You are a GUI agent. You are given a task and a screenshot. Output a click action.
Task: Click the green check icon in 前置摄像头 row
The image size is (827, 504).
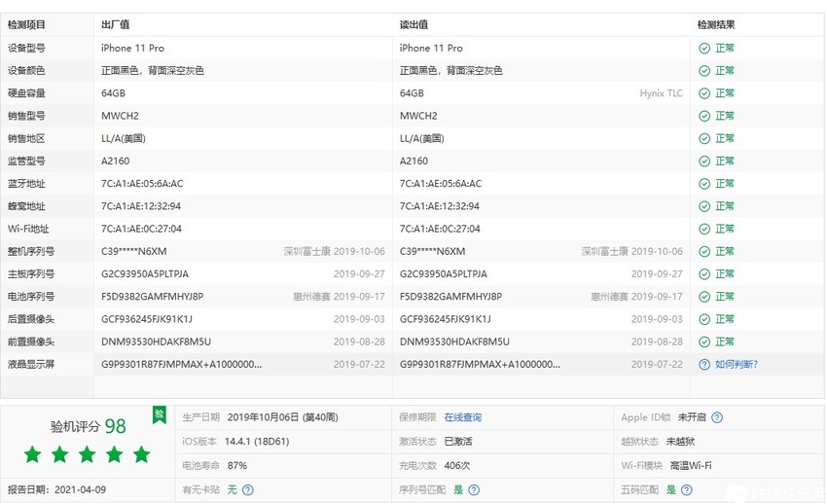point(704,342)
